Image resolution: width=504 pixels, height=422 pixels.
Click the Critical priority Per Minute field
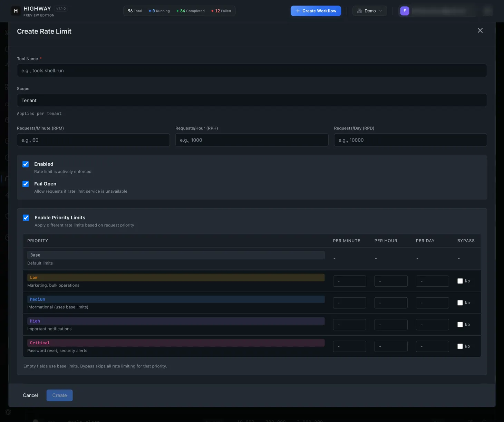pos(349,346)
